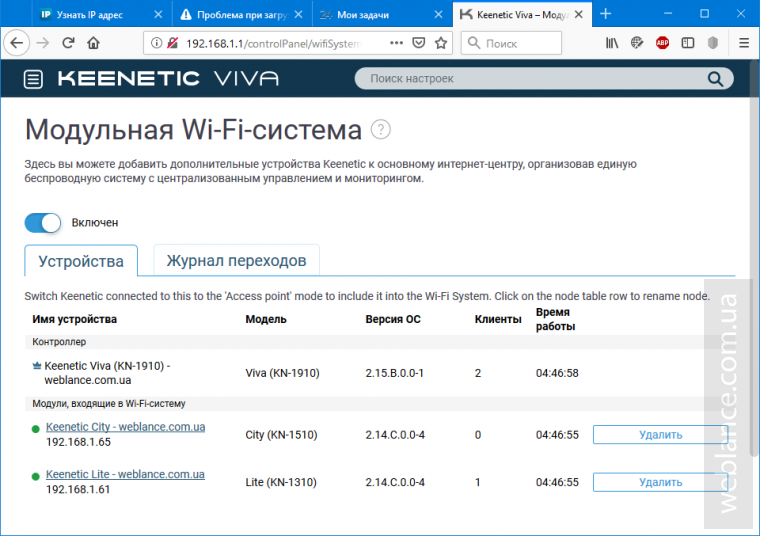Click the KEENETIC VIVA logo
Viewport: 760px width, 536px height.
click(x=168, y=79)
